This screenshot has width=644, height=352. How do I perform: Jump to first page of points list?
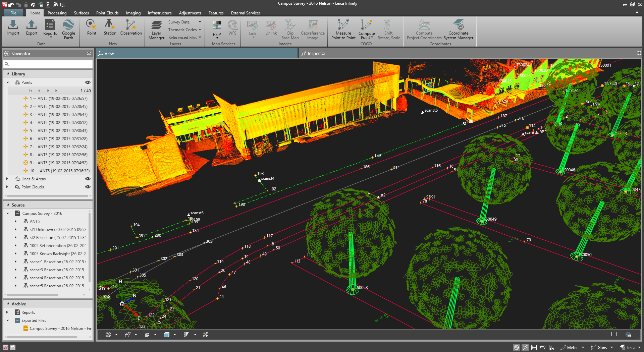pyautogui.click(x=31, y=91)
